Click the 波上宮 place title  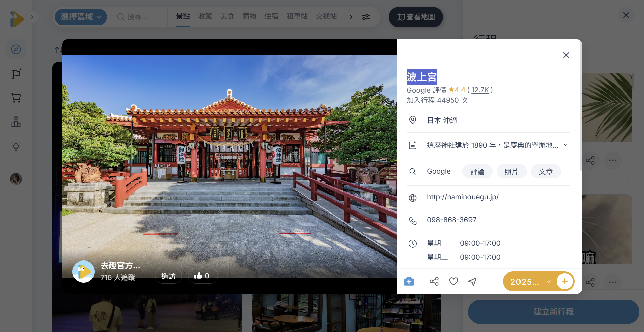coord(422,77)
